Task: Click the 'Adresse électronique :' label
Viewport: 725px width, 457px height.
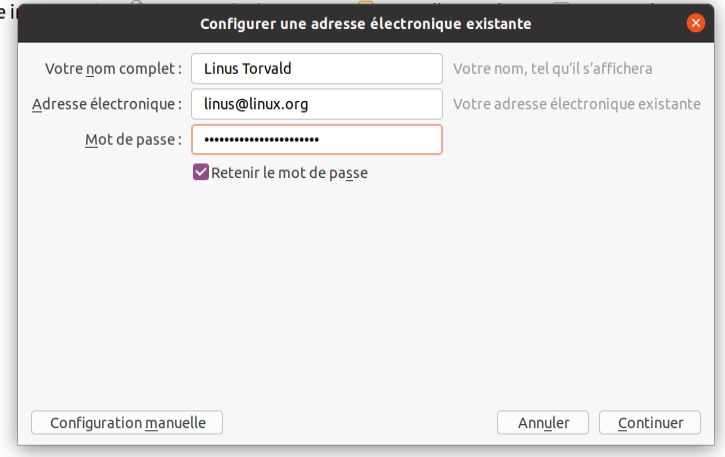Action: (107, 104)
